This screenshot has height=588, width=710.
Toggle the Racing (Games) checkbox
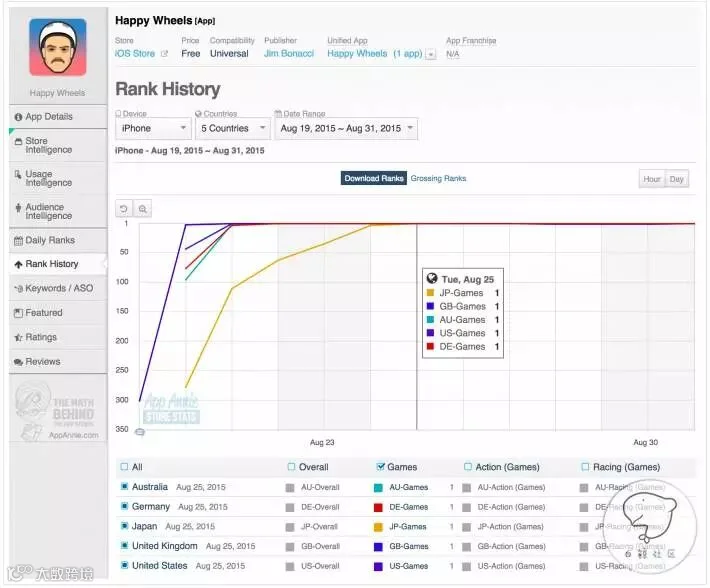[585, 467]
